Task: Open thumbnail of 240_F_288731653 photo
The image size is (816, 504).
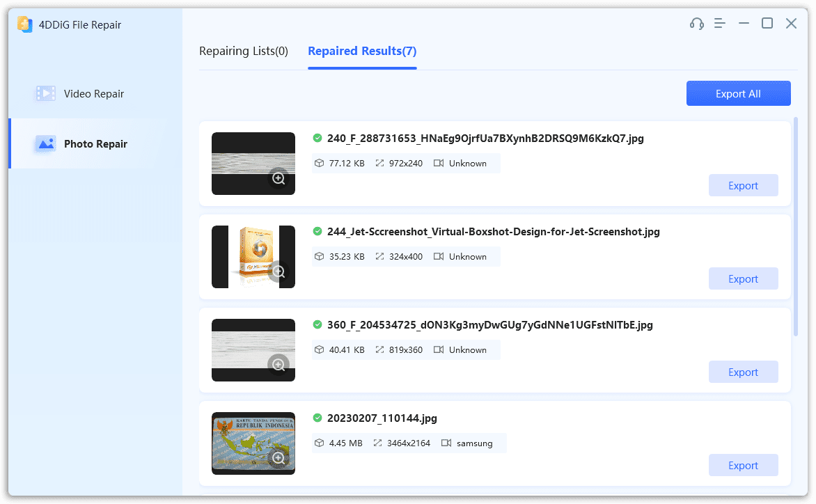Action: (x=253, y=164)
